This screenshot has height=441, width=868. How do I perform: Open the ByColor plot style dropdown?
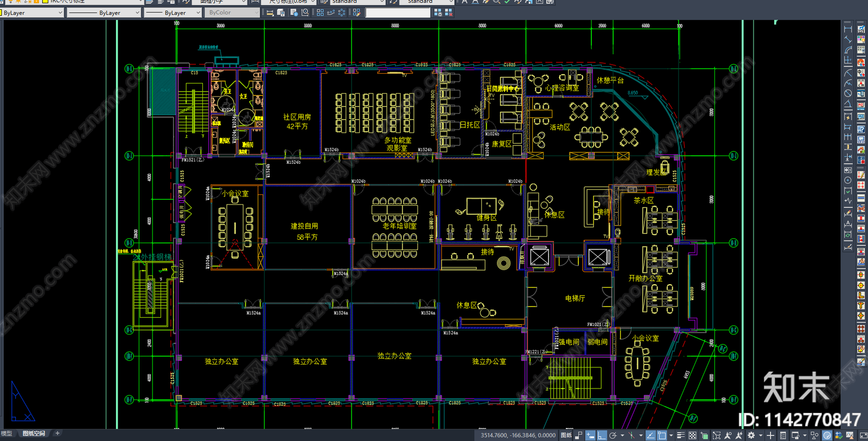tap(233, 12)
